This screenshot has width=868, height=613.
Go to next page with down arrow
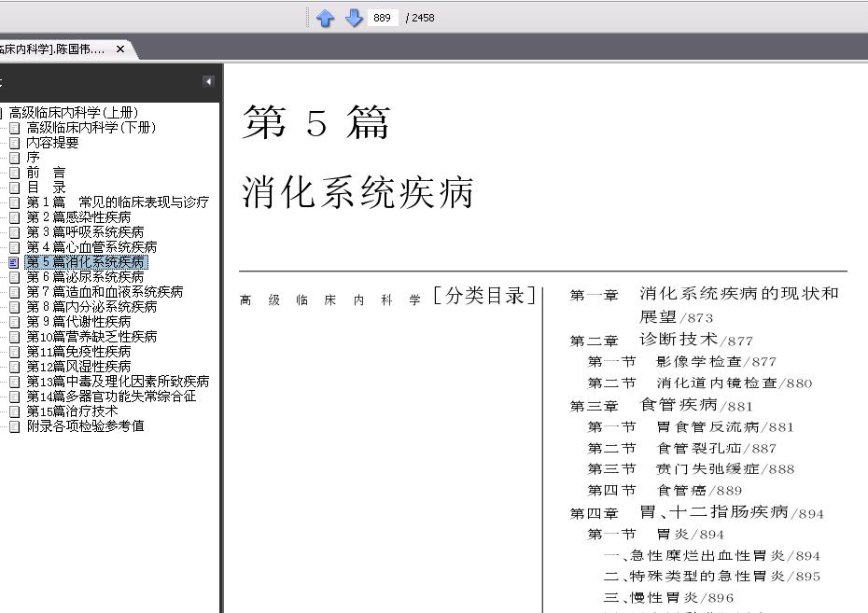click(x=354, y=19)
